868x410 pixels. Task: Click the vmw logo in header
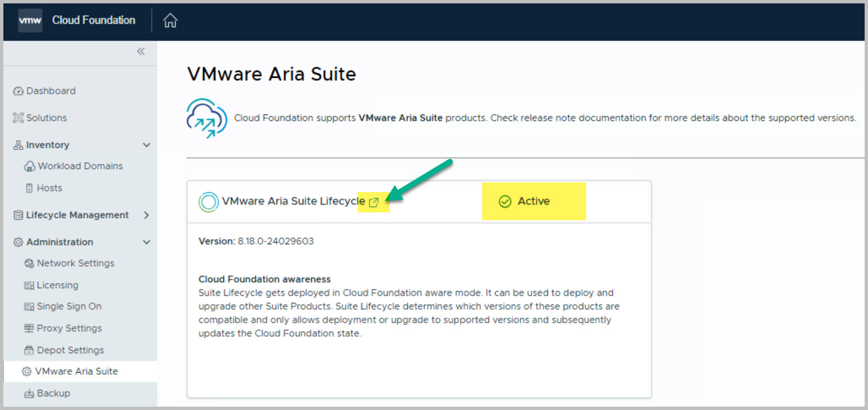(x=30, y=20)
